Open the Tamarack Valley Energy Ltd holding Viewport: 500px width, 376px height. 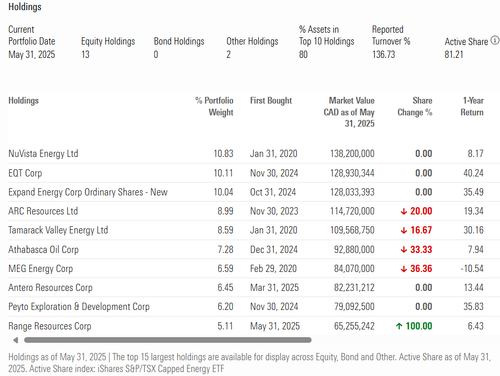pos(58,230)
